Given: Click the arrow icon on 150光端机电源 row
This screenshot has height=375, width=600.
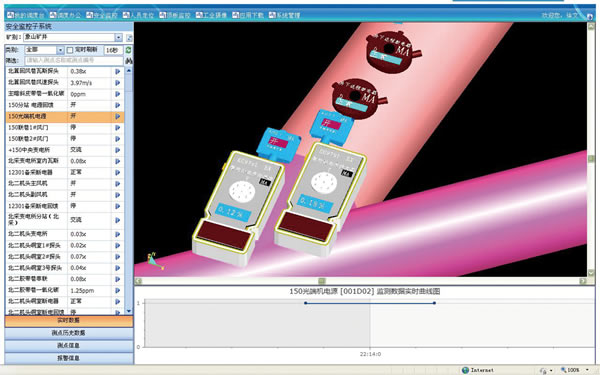Looking at the screenshot, I should tap(117, 116).
